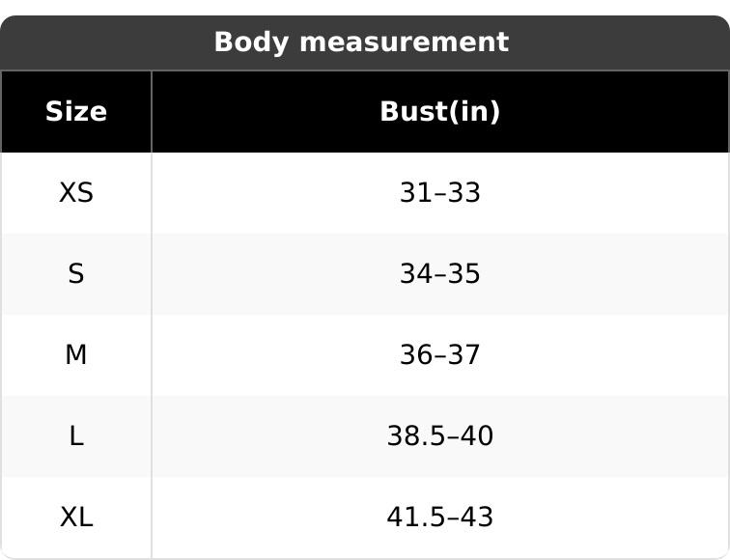730x560 pixels.
Task: Click the 36–37 bust value
Action: (439, 355)
